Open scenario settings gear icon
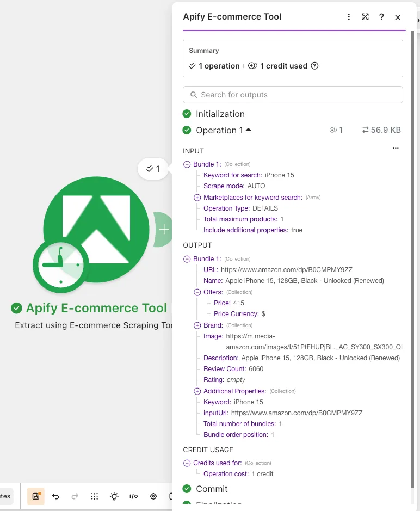 (153, 496)
